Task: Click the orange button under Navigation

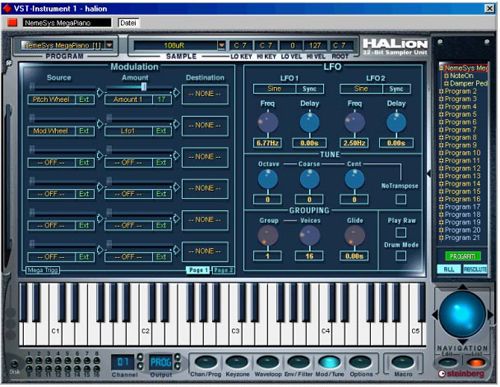Action: tap(477, 362)
